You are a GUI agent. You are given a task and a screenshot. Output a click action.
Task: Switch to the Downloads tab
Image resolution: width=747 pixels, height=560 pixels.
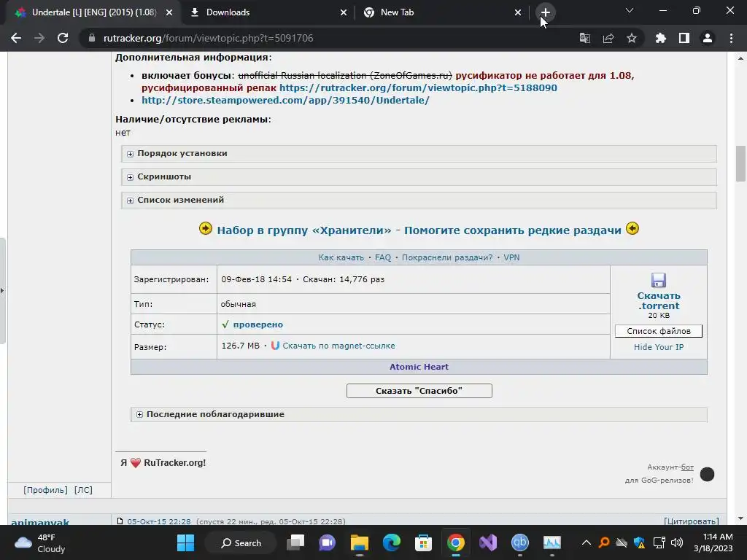(x=267, y=12)
